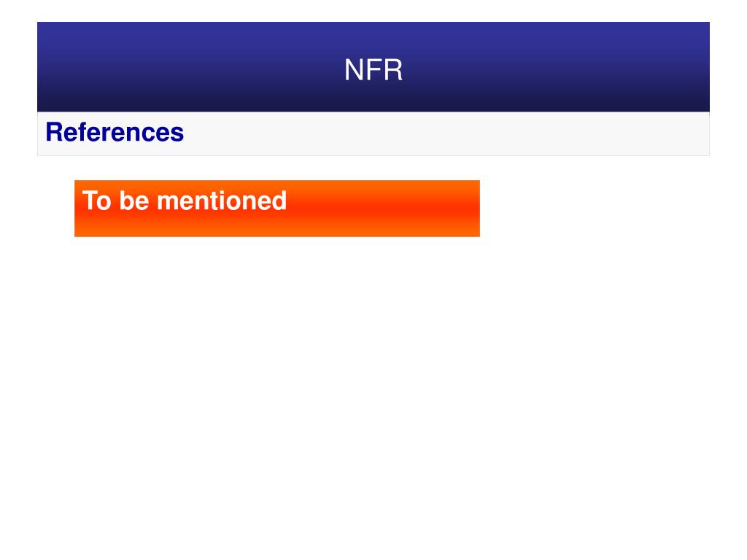The image size is (747, 560).
Task: Click the light gray frame title bar
Action: pos(373,134)
